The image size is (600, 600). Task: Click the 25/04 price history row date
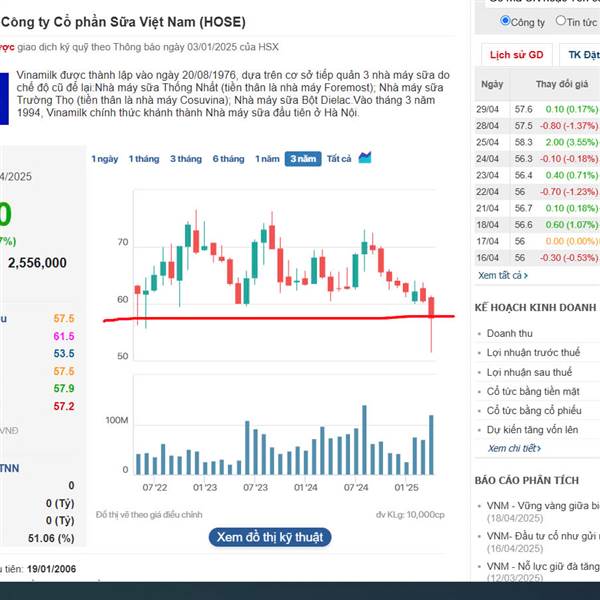point(488,142)
